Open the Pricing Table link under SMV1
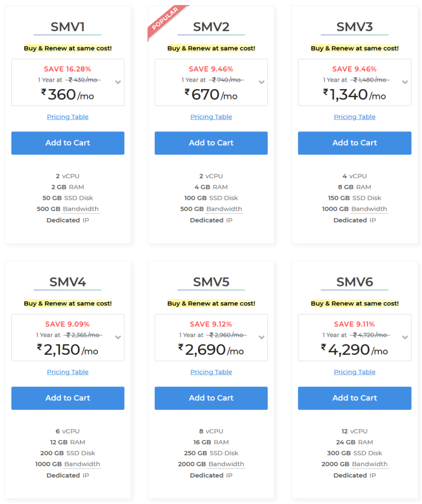The height and width of the screenshot is (504, 422). (x=67, y=117)
